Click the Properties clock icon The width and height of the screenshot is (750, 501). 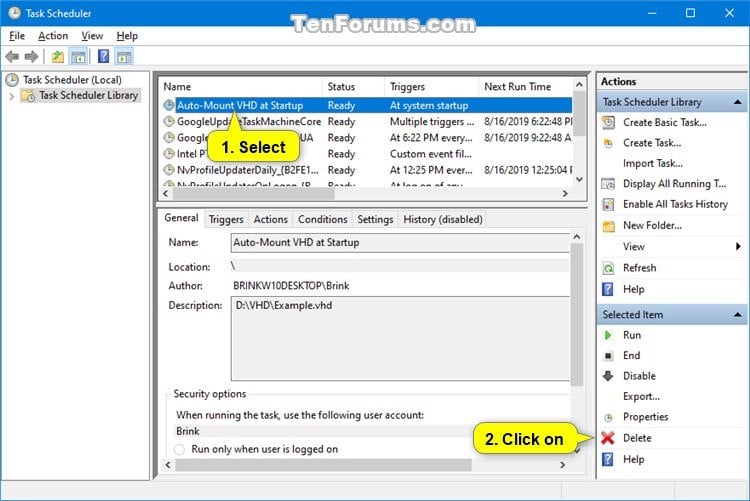pos(608,417)
